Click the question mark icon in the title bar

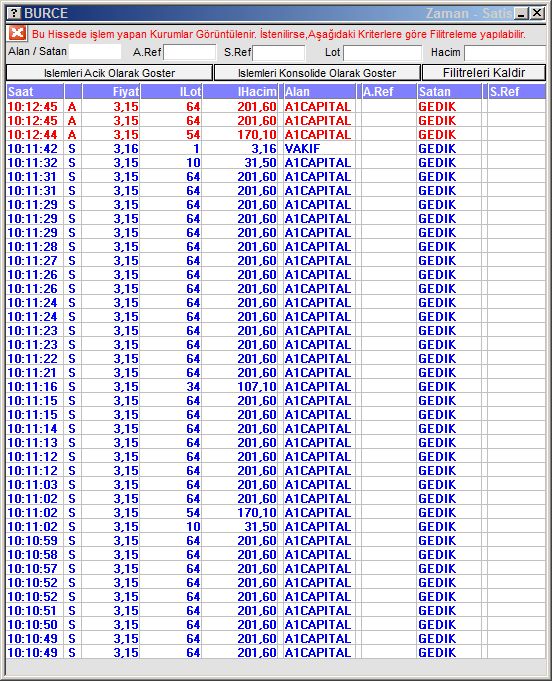[x=15, y=13]
